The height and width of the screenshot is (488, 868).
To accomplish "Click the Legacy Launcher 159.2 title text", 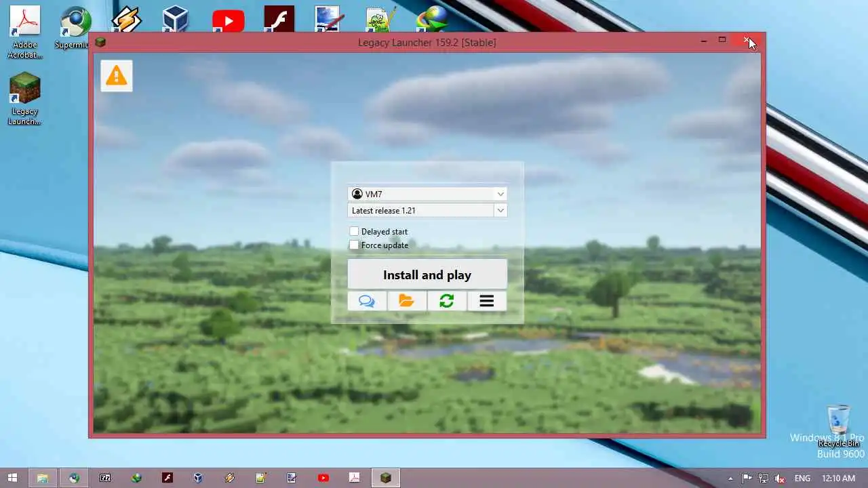I will pos(427,43).
